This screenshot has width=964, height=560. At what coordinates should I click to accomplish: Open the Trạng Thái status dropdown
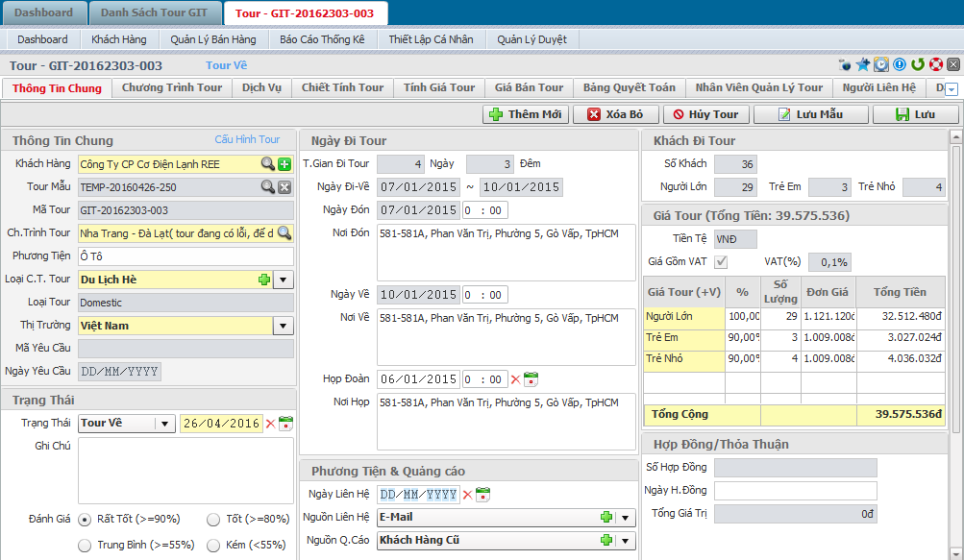click(165, 424)
